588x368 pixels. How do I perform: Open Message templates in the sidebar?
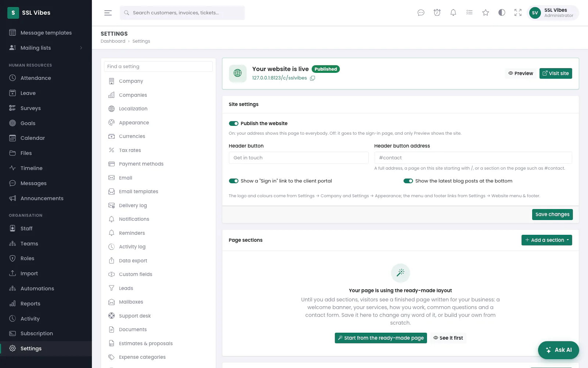(x=46, y=33)
